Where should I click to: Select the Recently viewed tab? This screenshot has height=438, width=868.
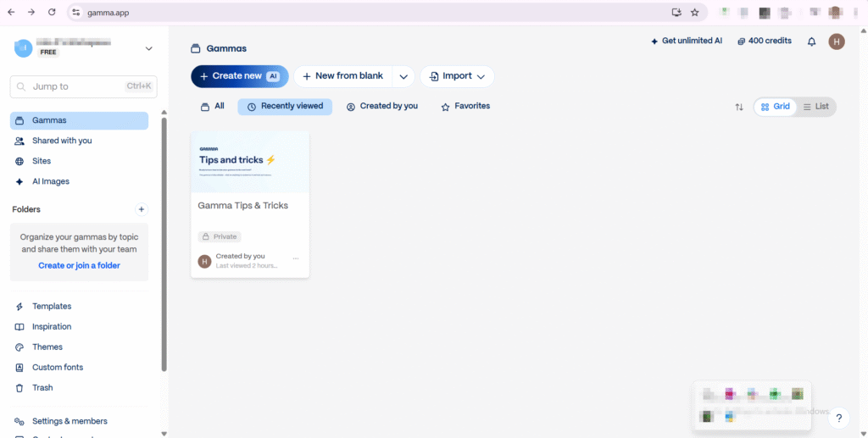pos(285,107)
